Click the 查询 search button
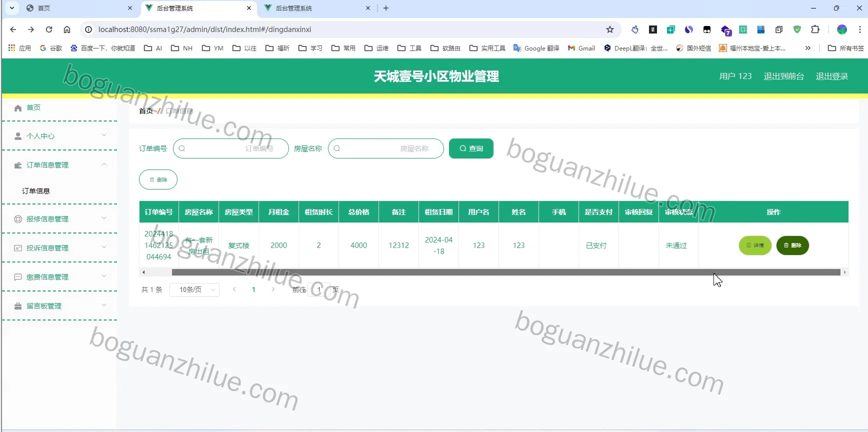 (471, 148)
